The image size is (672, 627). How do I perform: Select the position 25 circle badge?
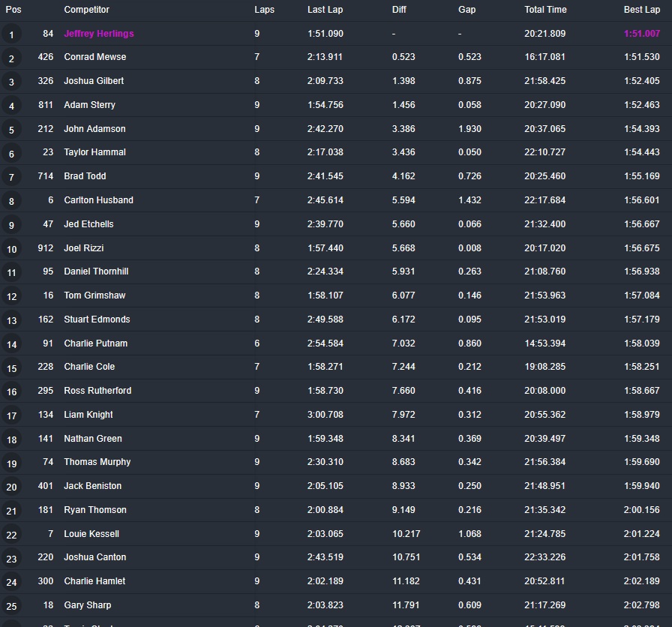tap(11, 606)
